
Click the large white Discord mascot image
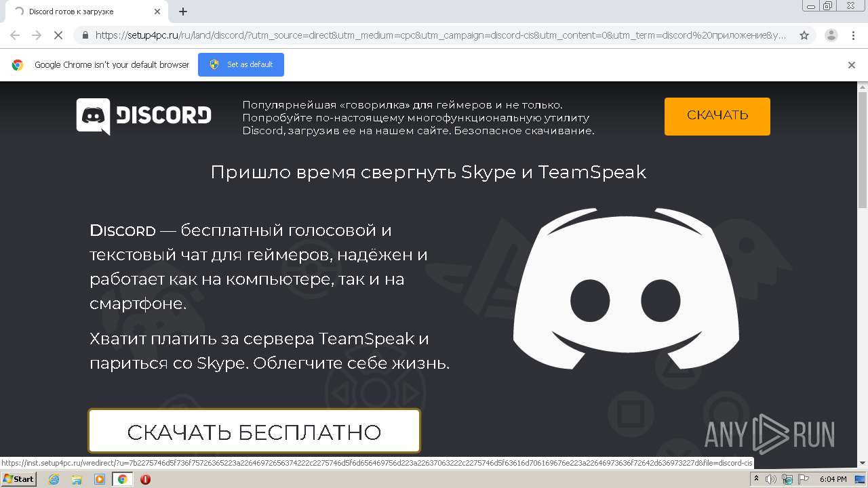tap(626, 288)
